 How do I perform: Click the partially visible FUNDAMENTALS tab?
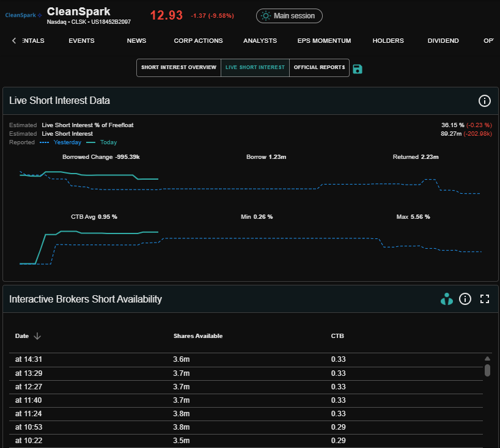point(33,41)
